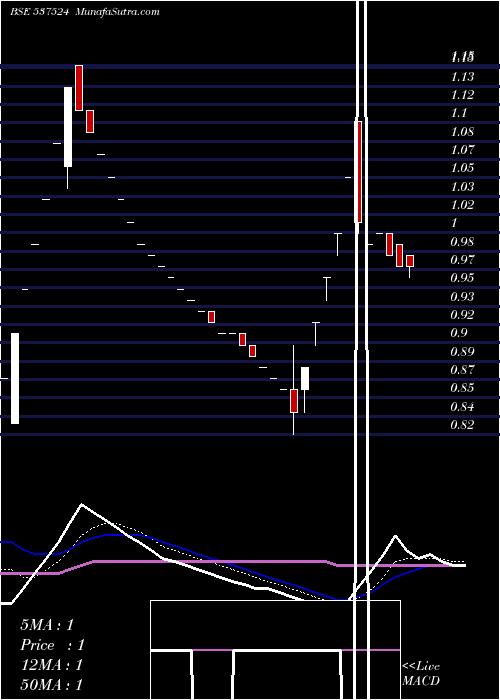Click the 0.84 price axis label

point(462,407)
